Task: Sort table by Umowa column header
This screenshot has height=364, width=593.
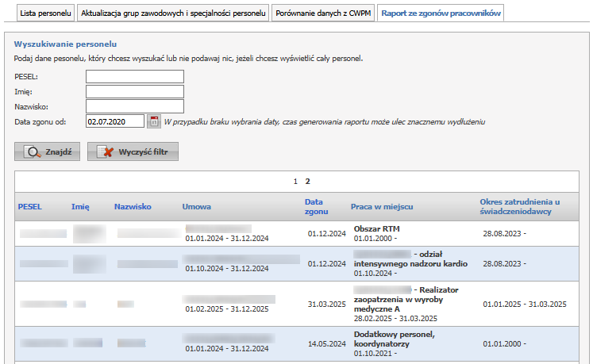Action: point(197,207)
